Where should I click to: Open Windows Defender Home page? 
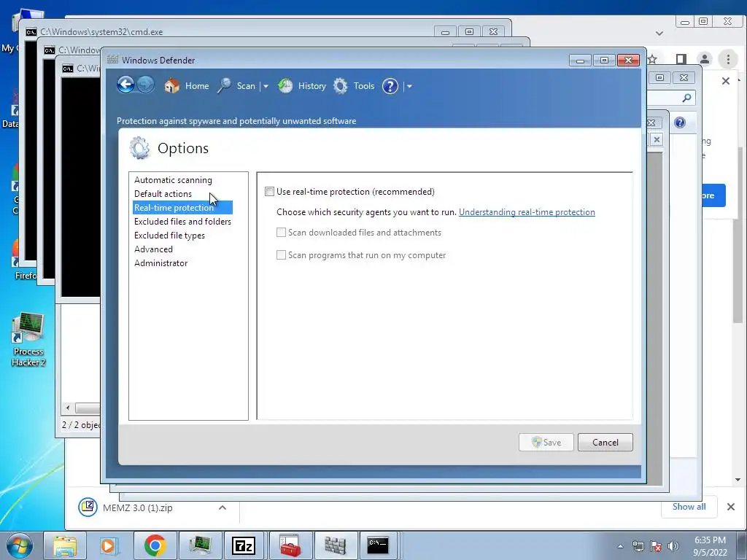[187, 86]
